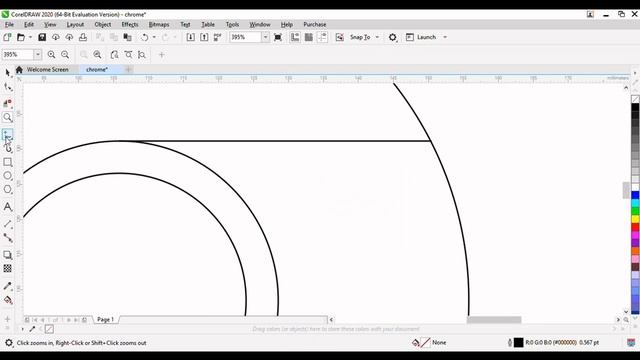Open the Purchase menu

tap(315, 24)
